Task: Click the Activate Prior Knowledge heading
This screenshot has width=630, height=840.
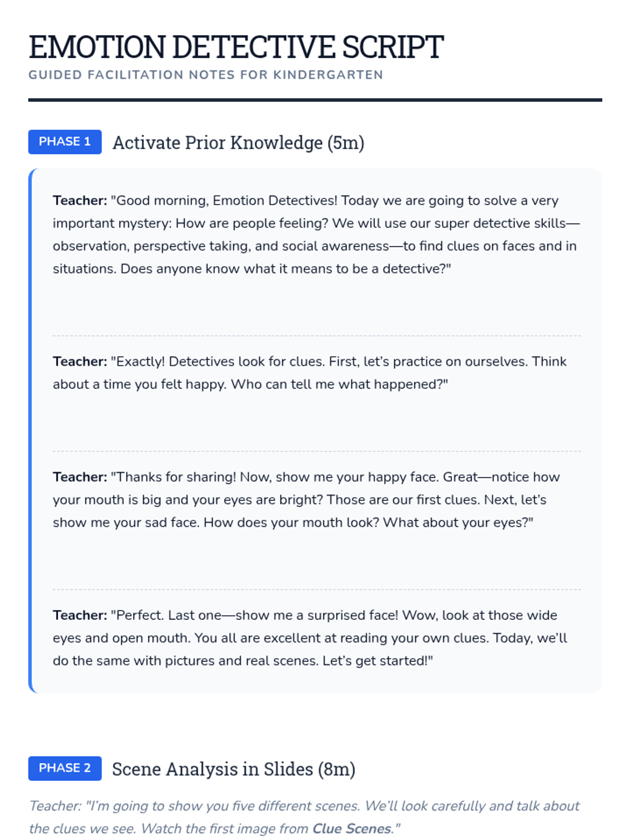Action: tap(238, 142)
